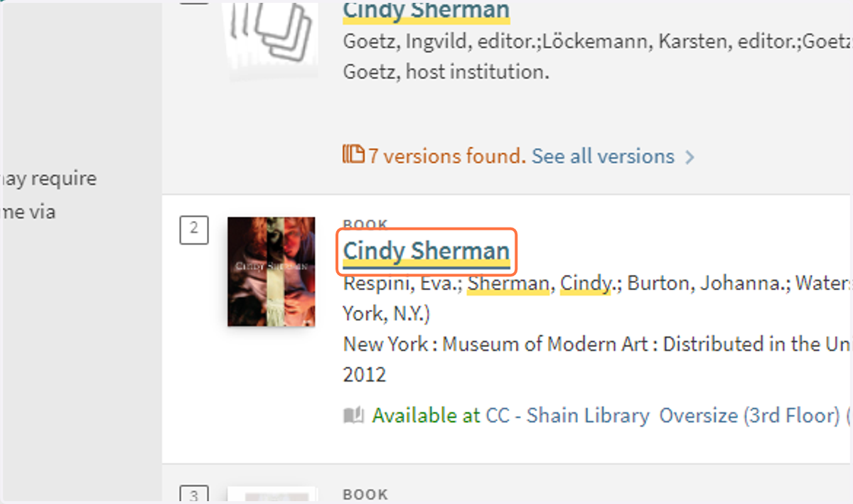Open CC - Shain Library location link
Screen dimensions: 853x504
[568, 416]
